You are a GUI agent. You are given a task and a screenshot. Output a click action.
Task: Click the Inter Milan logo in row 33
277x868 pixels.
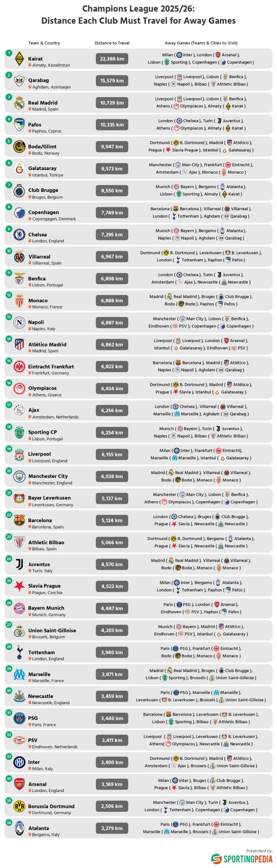(19, 762)
